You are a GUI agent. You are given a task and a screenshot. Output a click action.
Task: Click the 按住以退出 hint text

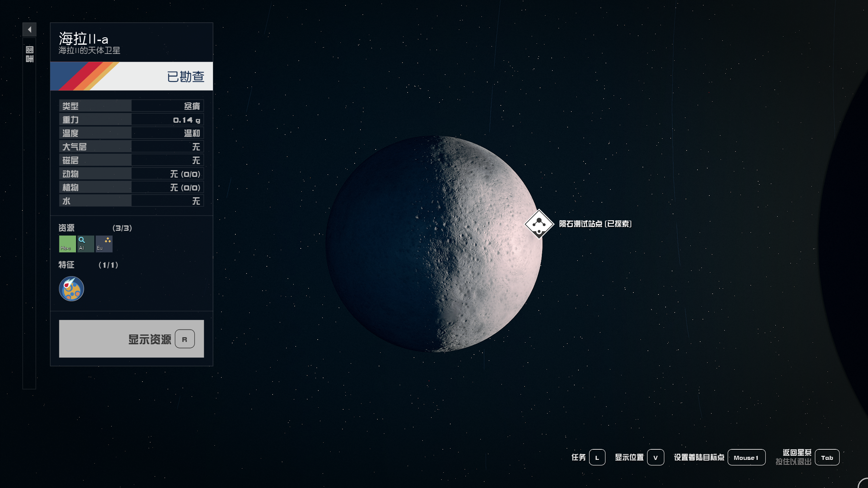pyautogui.click(x=793, y=462)
